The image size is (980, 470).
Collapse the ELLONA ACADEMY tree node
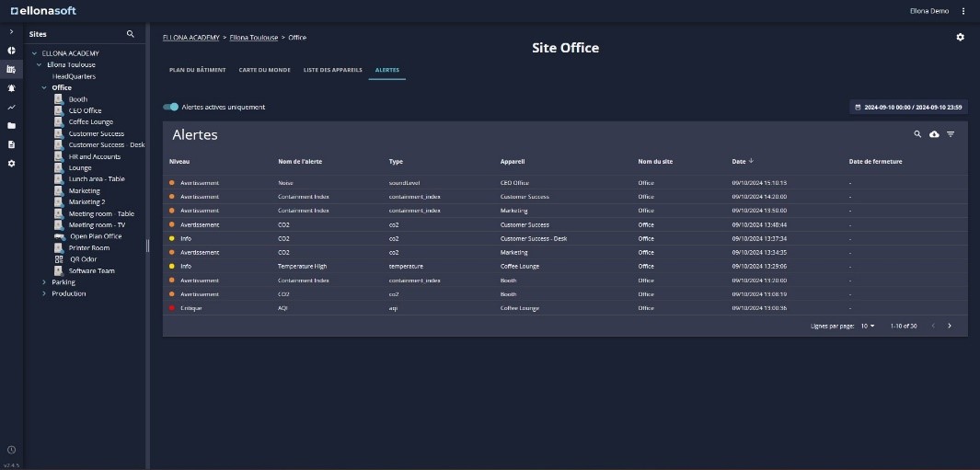coord(35,53)
